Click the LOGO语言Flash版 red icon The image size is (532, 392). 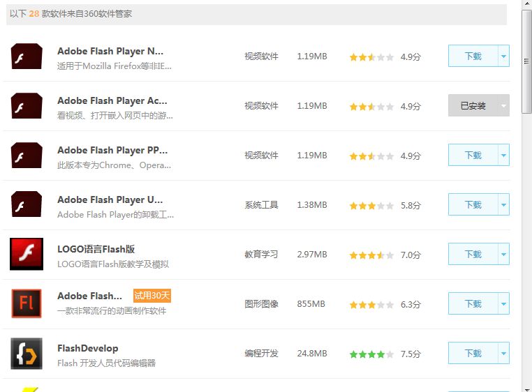27,255
